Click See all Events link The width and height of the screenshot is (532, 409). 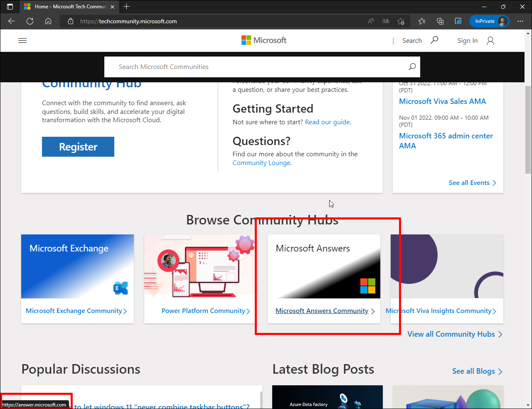click(473, 183)
